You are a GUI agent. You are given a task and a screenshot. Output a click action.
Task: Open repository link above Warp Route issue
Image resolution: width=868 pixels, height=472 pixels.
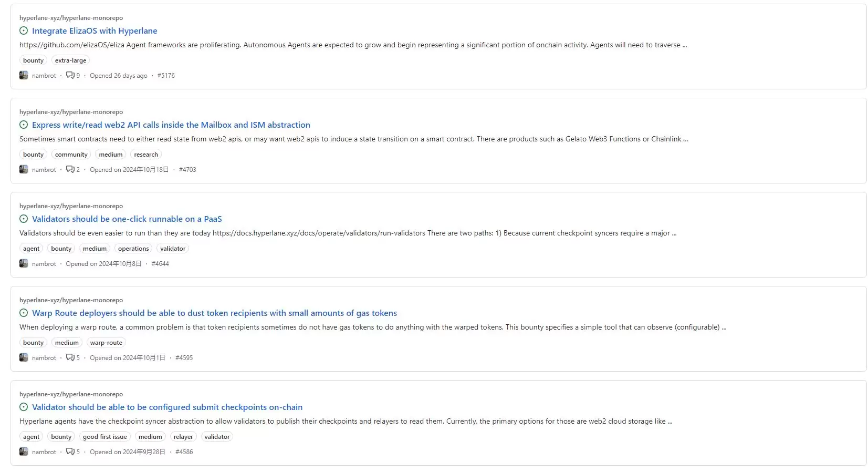pos(71,300)
